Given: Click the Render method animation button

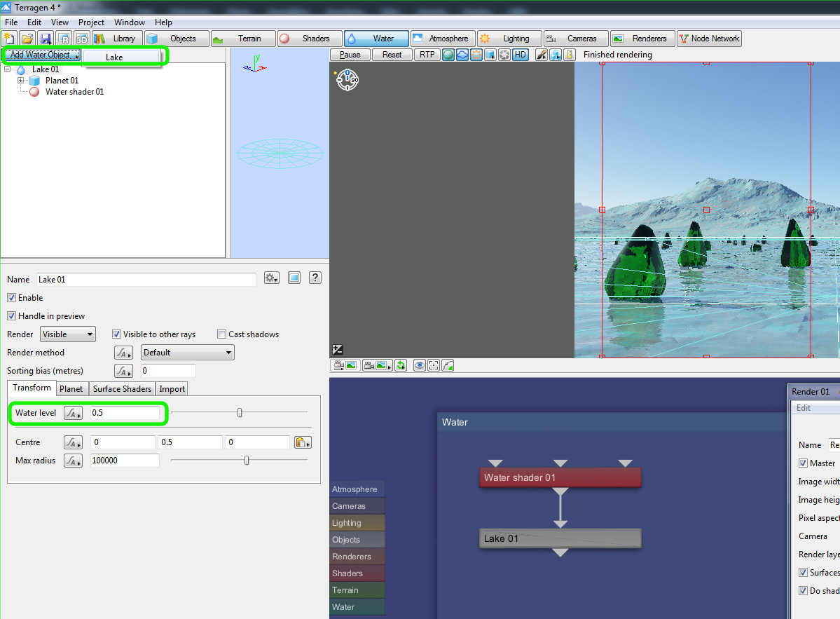Looking at the screenshot, I should tap(123, 353).
